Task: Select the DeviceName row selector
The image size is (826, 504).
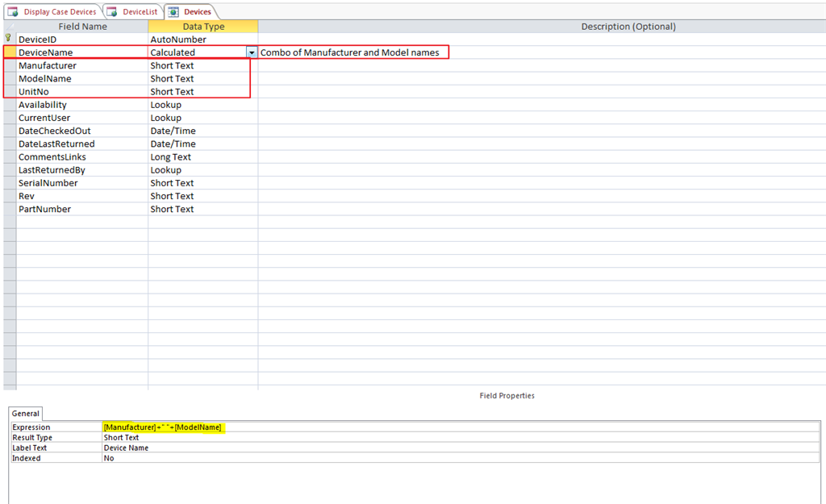Action: [10, 52]
